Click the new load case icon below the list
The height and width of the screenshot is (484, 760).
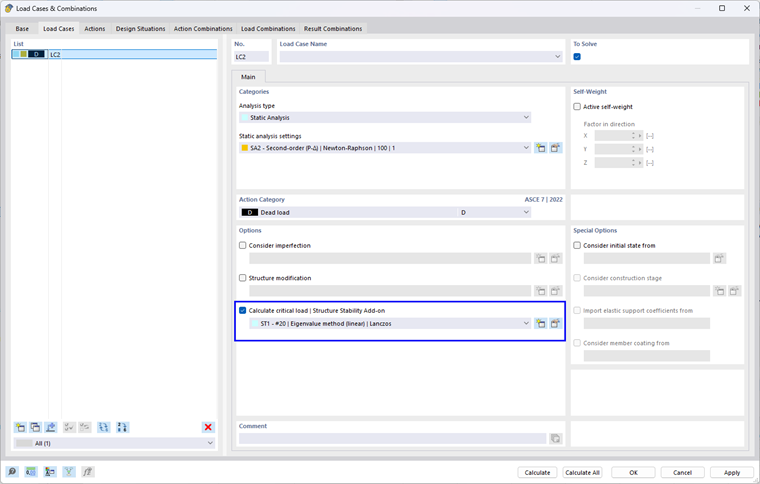point(20,427)
